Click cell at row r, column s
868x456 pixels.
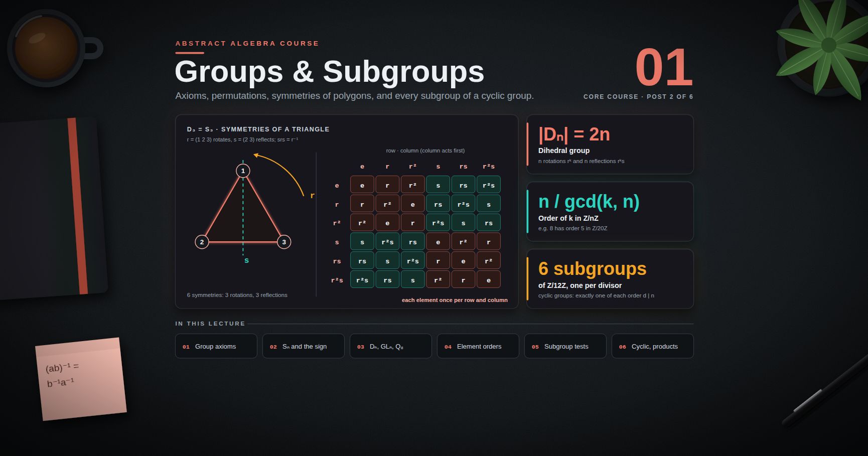438,204
